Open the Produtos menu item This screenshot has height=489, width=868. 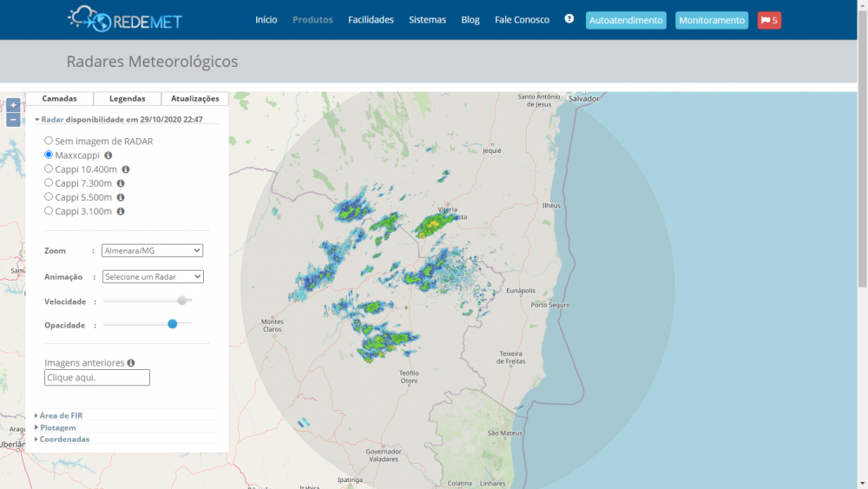pos(312,20)
